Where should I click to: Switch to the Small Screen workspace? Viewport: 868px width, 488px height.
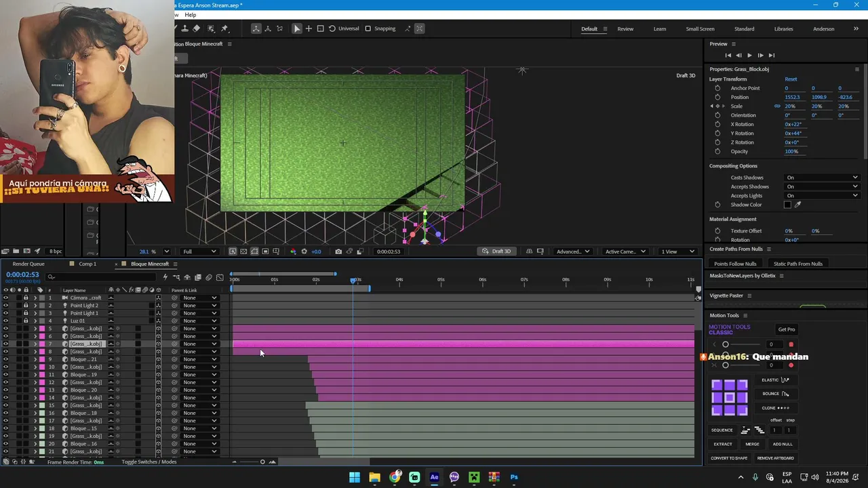click(700, 29)
